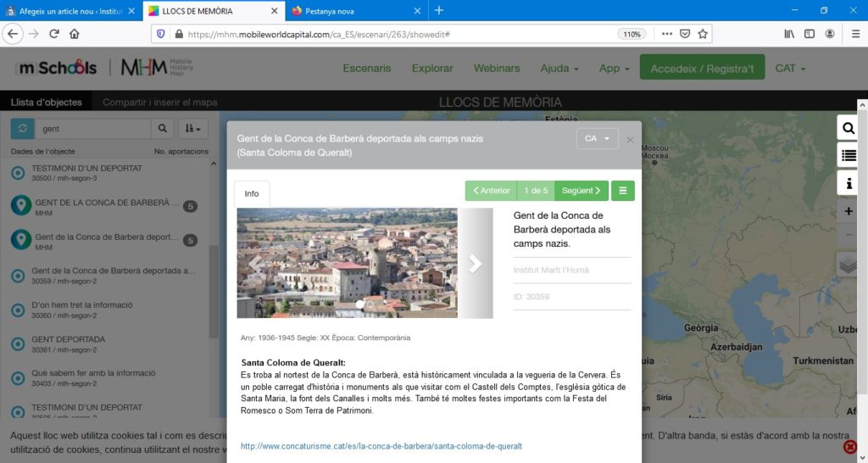Select GENT DEPORTADA list item

click(x=68, y=339)
